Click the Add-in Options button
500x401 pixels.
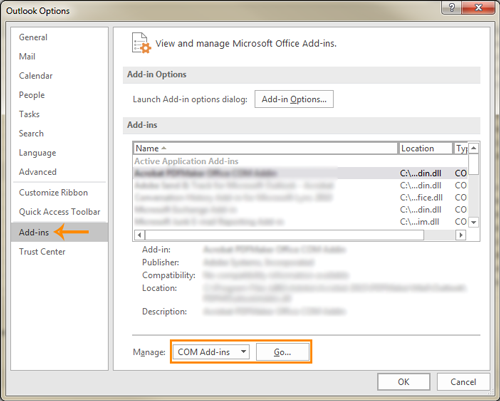point(294,99)
